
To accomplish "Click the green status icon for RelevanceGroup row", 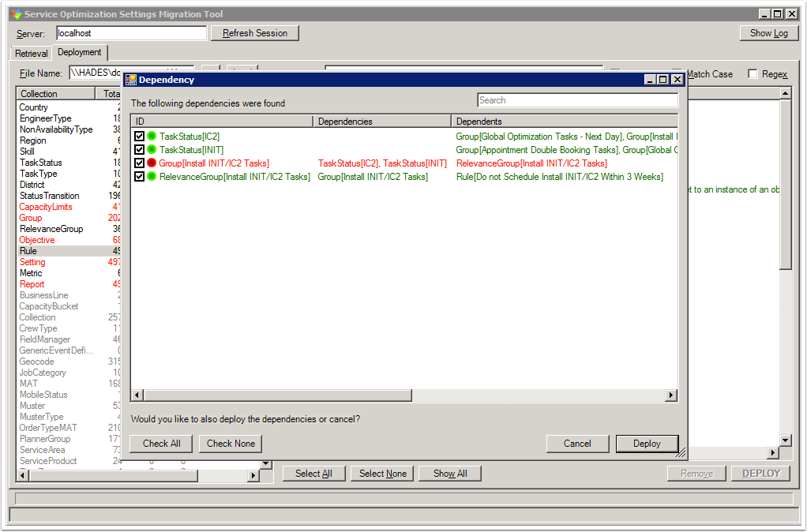I will pos(152,177).
